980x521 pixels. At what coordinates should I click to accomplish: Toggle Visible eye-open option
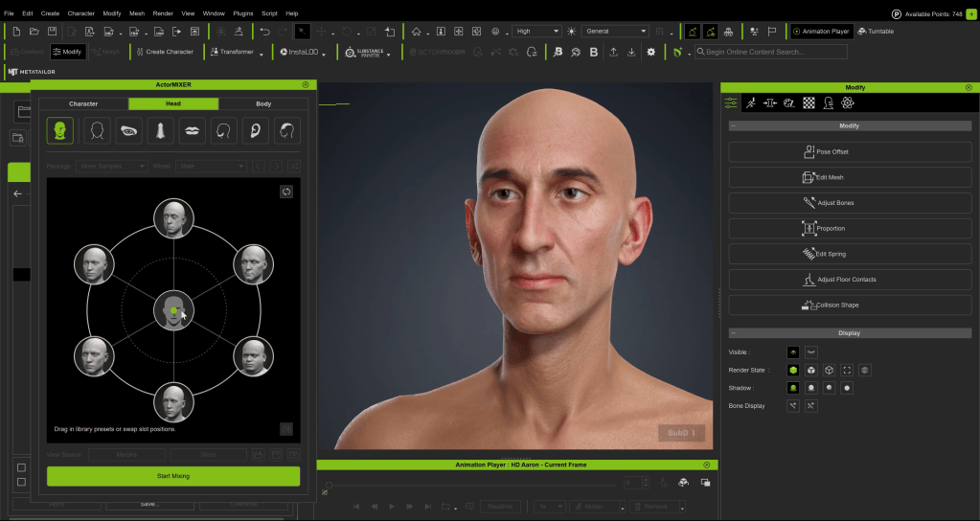[793, 352]
